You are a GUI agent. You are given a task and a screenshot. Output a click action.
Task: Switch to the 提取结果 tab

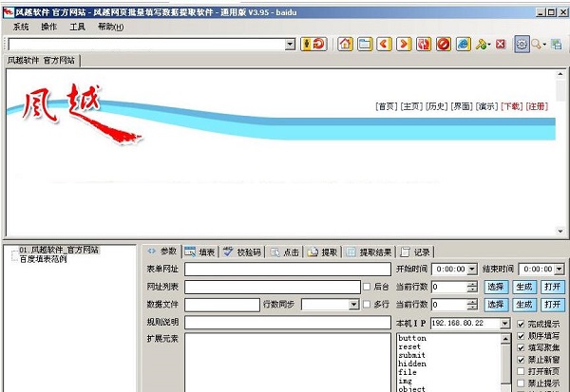(x=369, y=252)
